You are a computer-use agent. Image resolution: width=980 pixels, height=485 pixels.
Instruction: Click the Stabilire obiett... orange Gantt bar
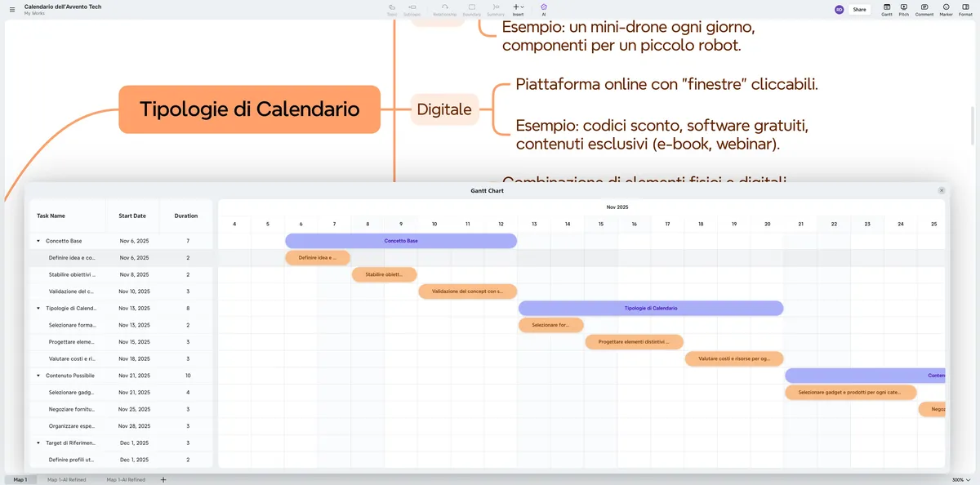pos(384,274)
